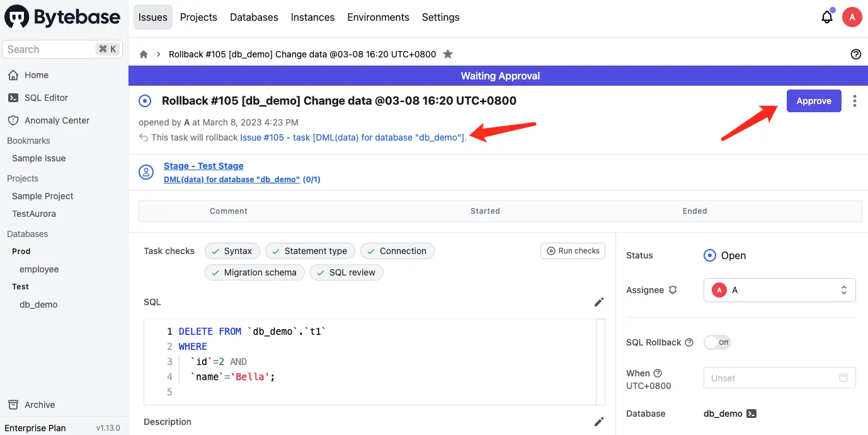Open the three-dot more actions menu
Screen dimensions: 868x435
coord(854,101)
